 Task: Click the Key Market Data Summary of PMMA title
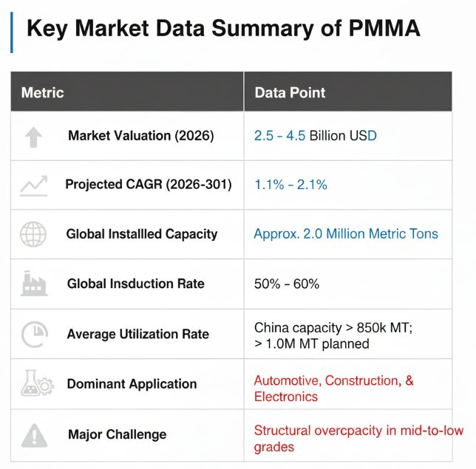tap(223, 29)
